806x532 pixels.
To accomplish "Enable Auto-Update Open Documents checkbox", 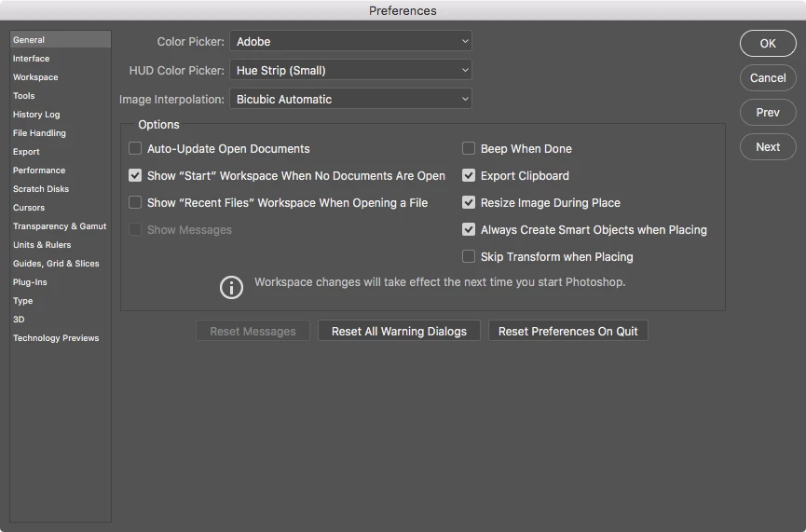I will click(x=135, y=148).
